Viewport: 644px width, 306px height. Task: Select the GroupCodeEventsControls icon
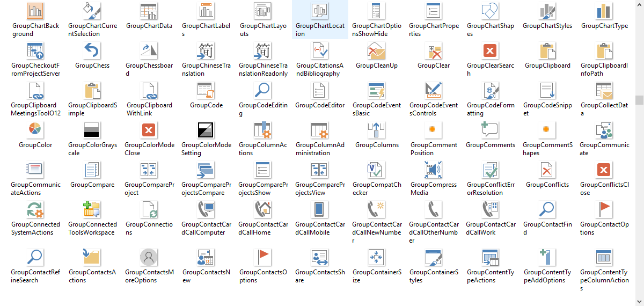point(434,91)
